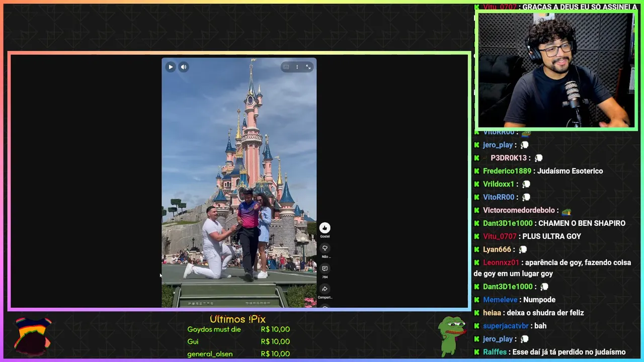Open the comments with 784 count

(x=325, y=269)
